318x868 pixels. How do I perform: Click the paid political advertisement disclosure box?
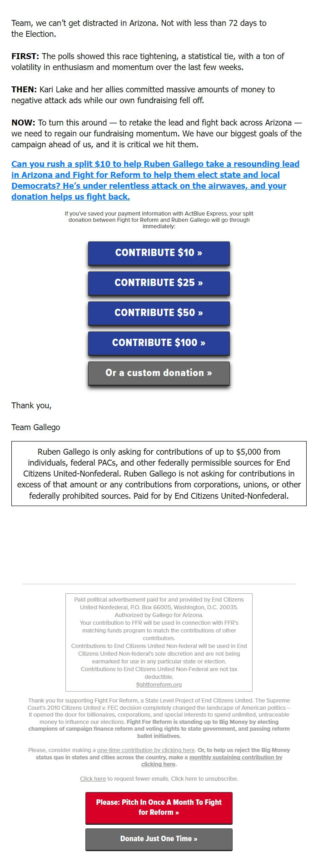click(x=159, y=641)
